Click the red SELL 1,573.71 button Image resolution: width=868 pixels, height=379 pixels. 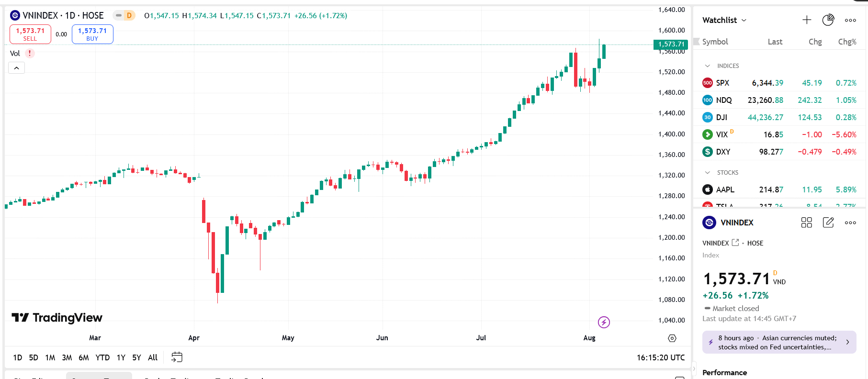coord(30,34)
